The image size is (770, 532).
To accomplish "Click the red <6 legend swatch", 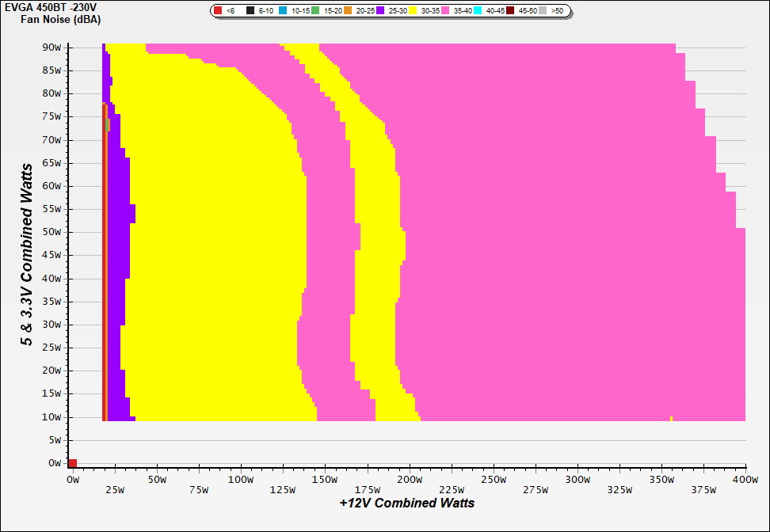I will coord(219,11).
